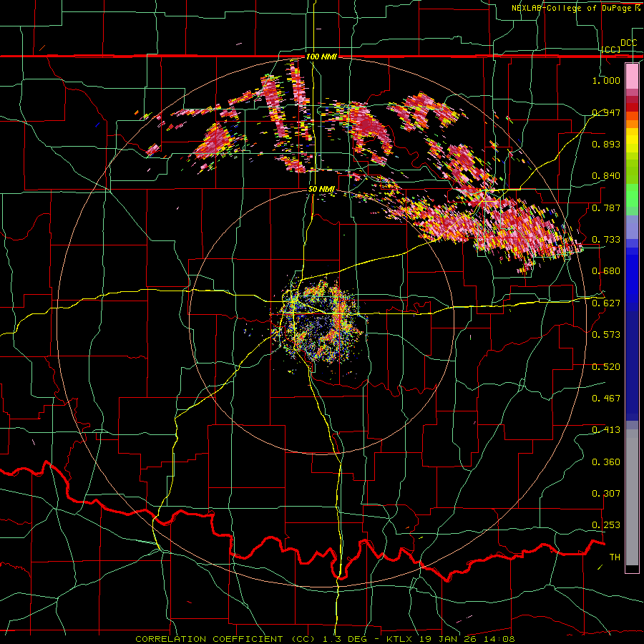Select the 0.893 scale value

[x=606, y=144]
